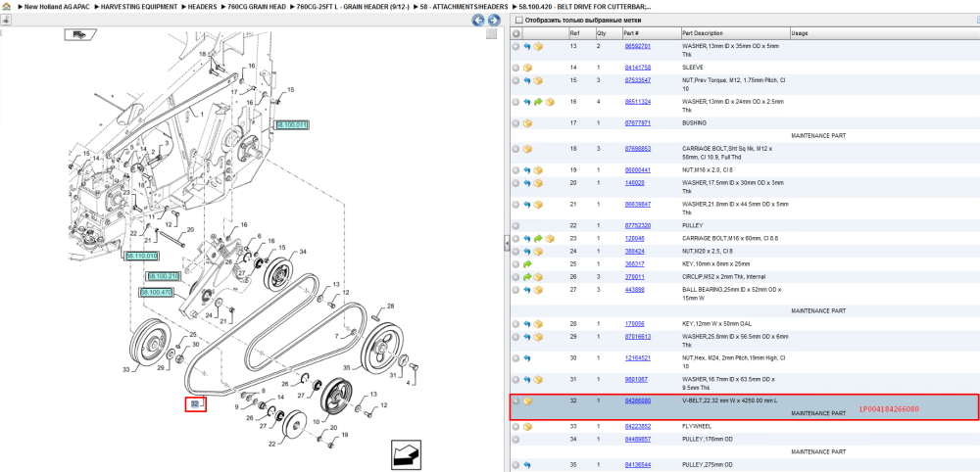Click the package icon for part 84141758

coord(527,68)
